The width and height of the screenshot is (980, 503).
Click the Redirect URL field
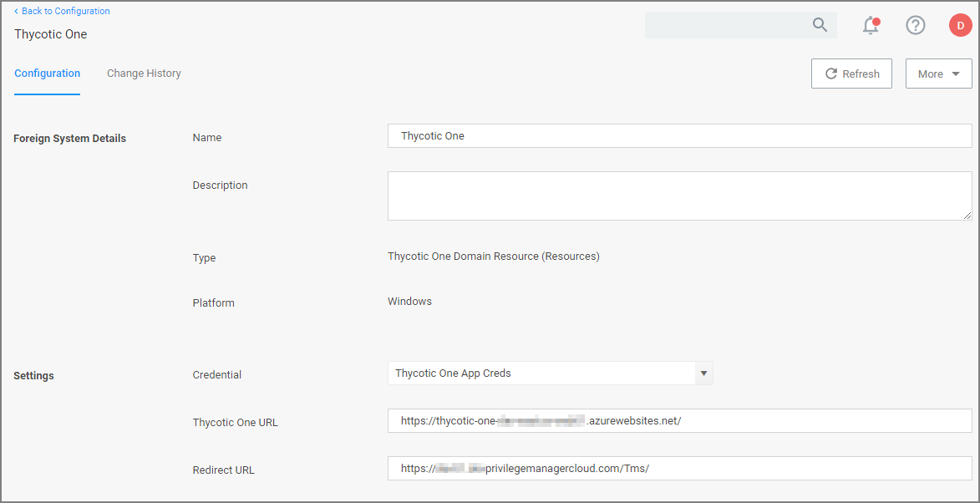(x=585, y=468)
